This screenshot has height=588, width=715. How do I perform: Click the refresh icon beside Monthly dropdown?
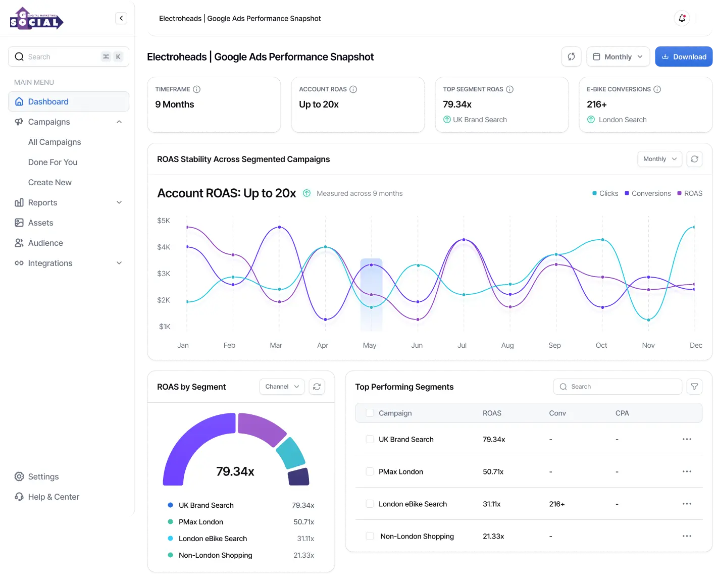click(571, 57)
